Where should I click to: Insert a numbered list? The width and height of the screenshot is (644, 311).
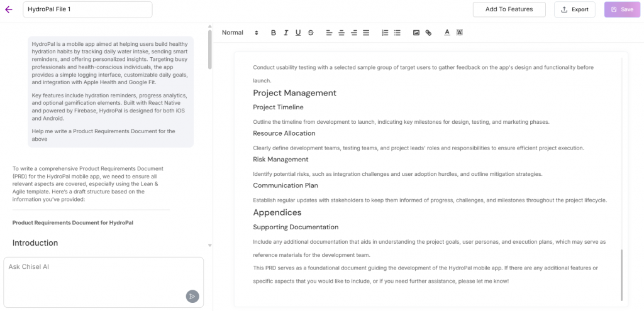click(x=385, y=33)
